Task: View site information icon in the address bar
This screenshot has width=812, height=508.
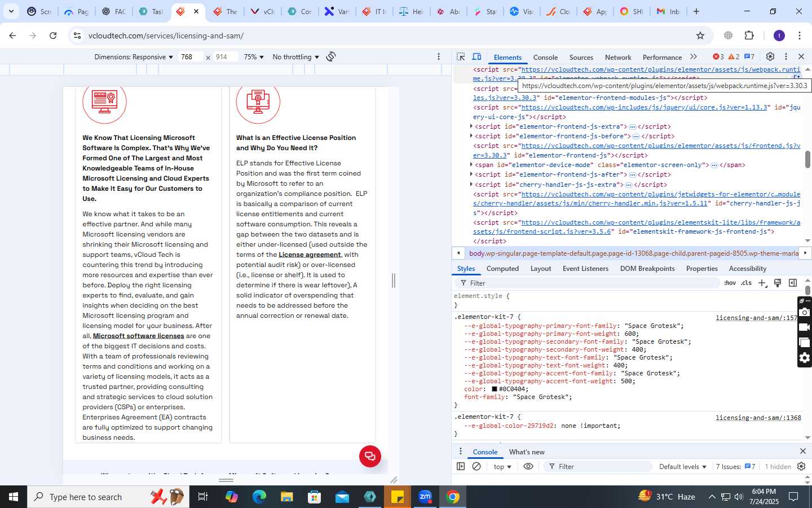Action: click(x=77, y=36)
